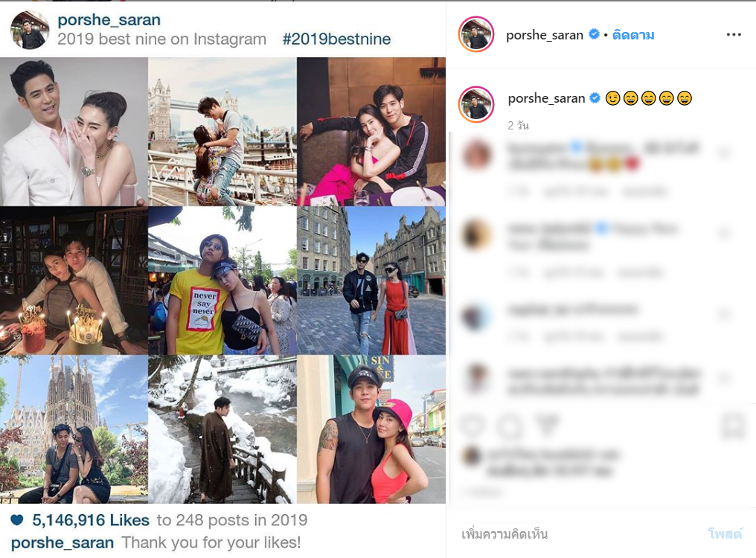756x558 pixels.
Task: Select the Tower Bridge couple photo
Action: click(x=222, y=132)
